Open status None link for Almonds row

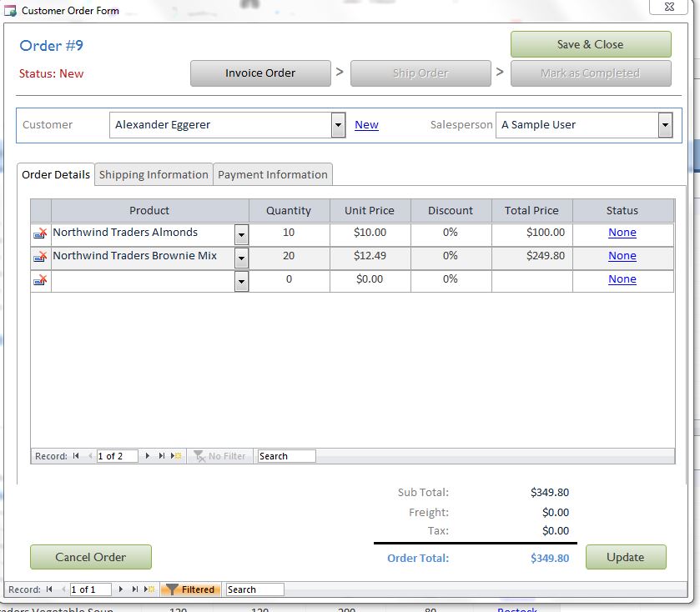click(x=622, y=233)
